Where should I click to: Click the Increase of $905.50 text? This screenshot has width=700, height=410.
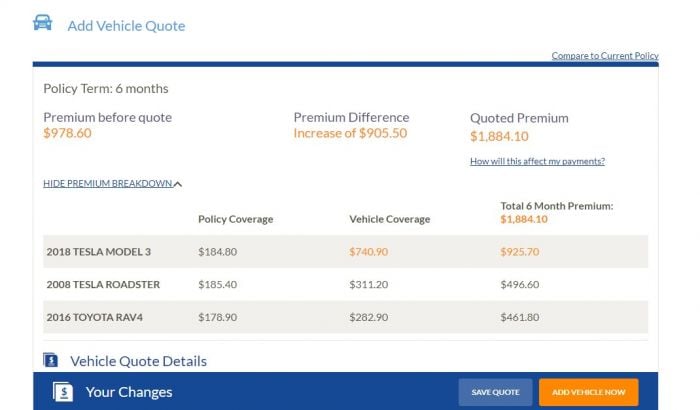[350, 133]
